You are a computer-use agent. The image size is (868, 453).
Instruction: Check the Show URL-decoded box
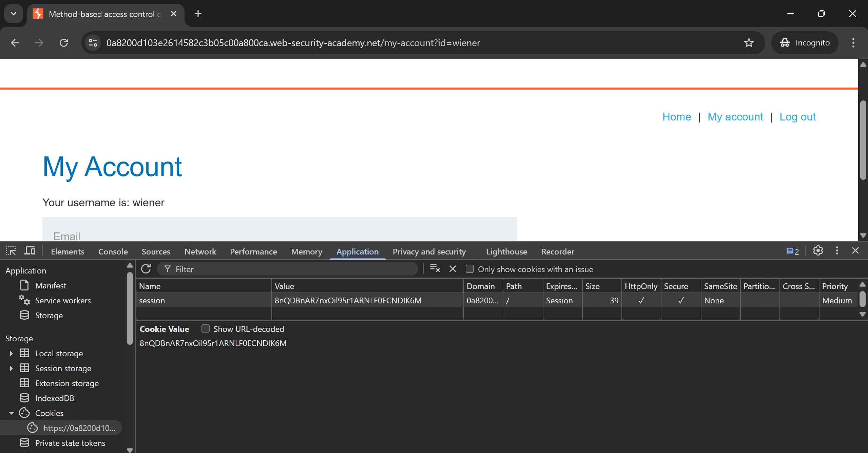pyautogui.click(x=205, y=329)
